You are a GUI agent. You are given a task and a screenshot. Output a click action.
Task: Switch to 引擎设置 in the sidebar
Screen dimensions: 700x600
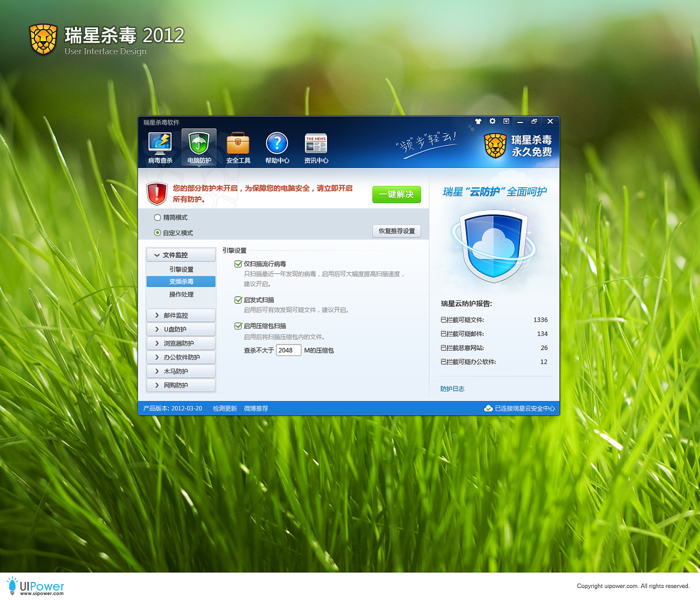(180, 269)
